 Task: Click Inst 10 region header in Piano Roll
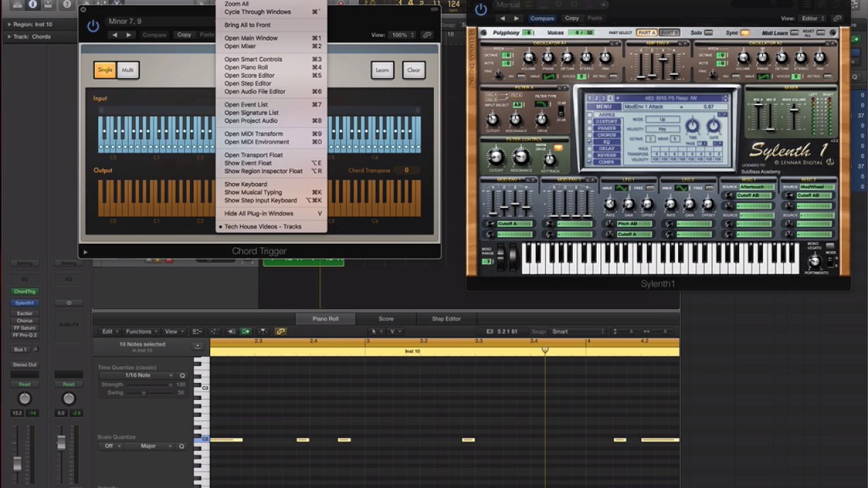[444, 351]
